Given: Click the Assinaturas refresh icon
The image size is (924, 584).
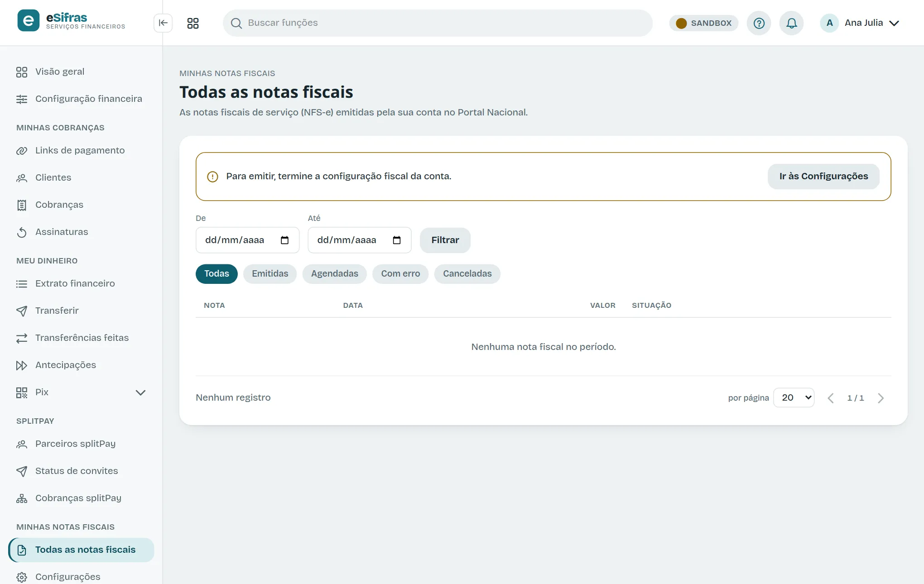Looking at the screenshot, I should (x=22, y=232).
